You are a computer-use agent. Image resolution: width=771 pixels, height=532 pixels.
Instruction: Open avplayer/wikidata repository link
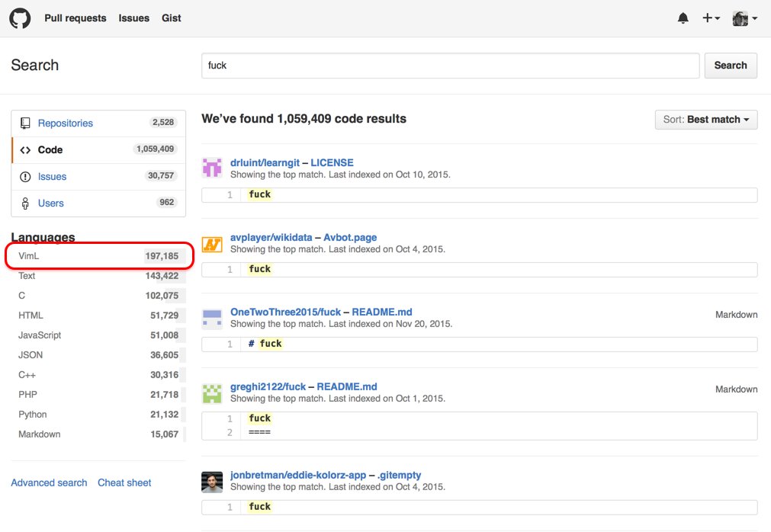271,237
